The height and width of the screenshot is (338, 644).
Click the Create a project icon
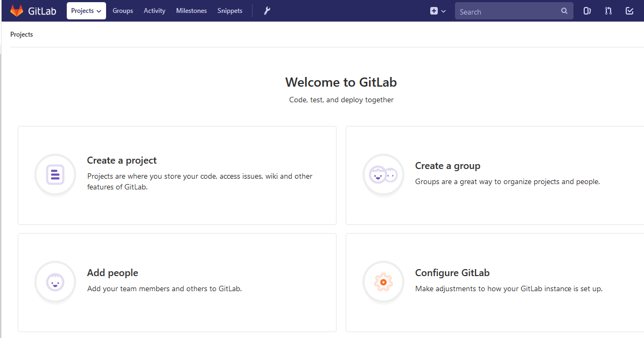point(55,175)
